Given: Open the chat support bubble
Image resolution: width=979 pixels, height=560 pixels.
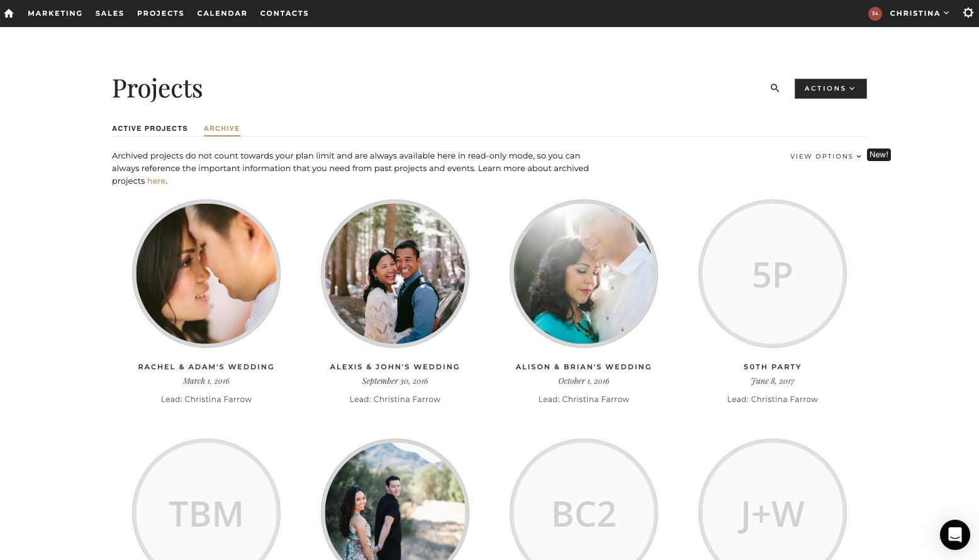Looking at the screenshot, I should (x=954, y=534).
